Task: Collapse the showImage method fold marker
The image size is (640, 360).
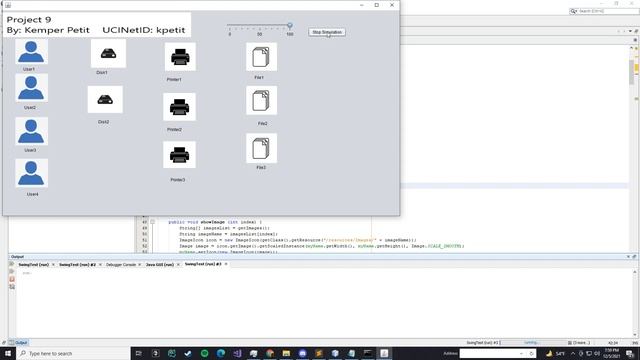Action: [x=152, y=222]
